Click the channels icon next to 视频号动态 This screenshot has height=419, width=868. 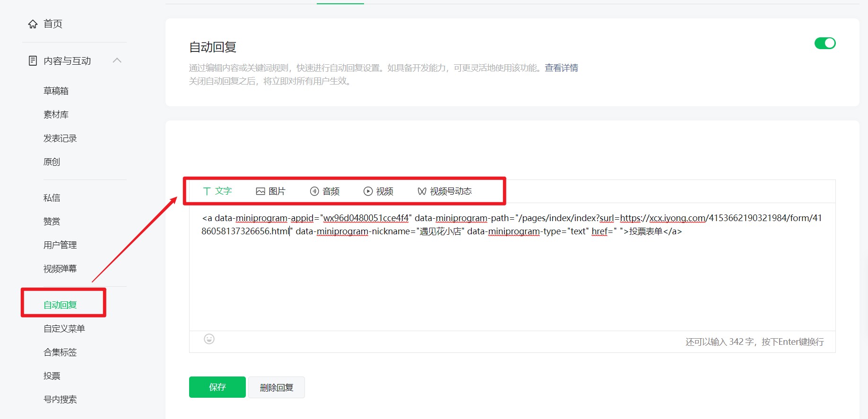pos(422,191)
